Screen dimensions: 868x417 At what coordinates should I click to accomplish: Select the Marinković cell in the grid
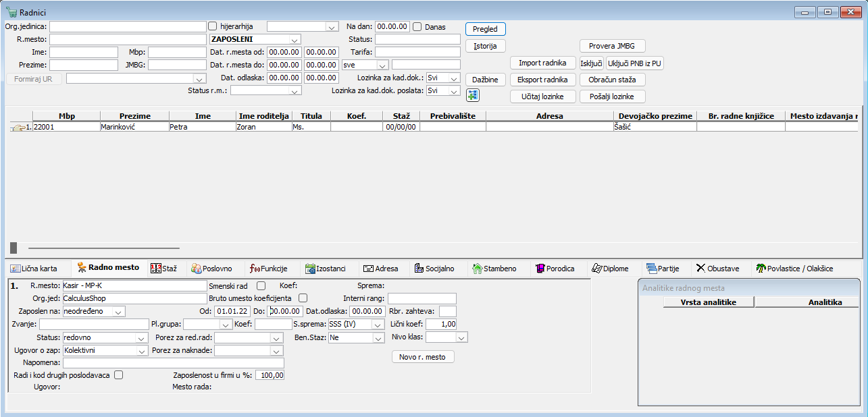tap(134, 126)
